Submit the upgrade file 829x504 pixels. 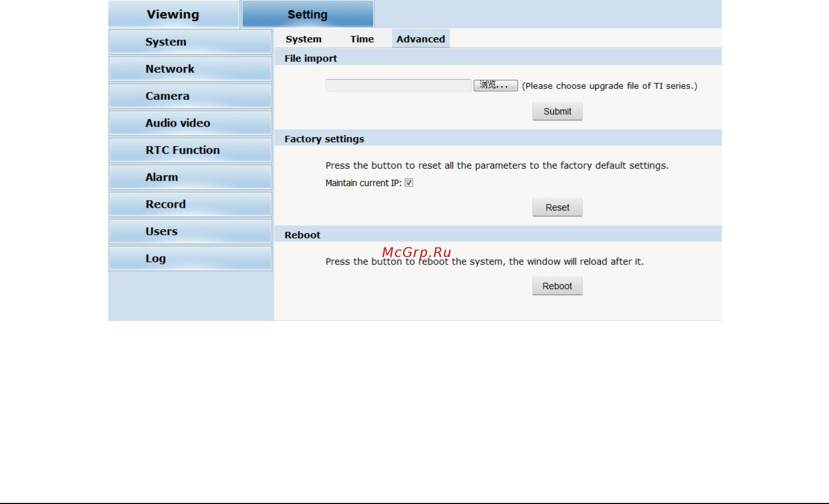click(557, 111)
